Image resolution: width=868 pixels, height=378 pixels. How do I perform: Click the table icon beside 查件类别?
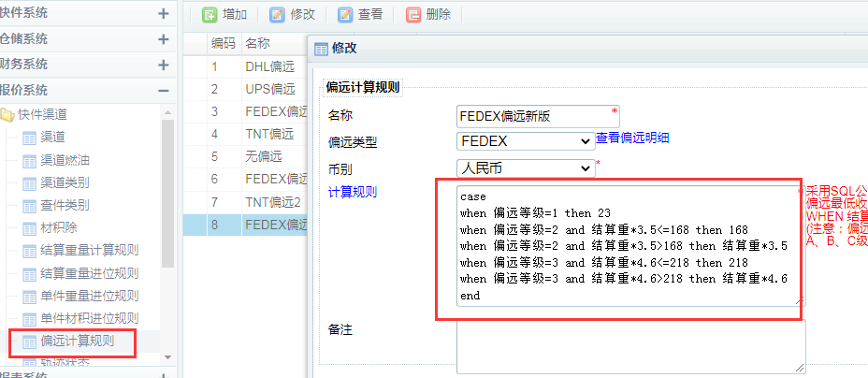tap(29, 207)
